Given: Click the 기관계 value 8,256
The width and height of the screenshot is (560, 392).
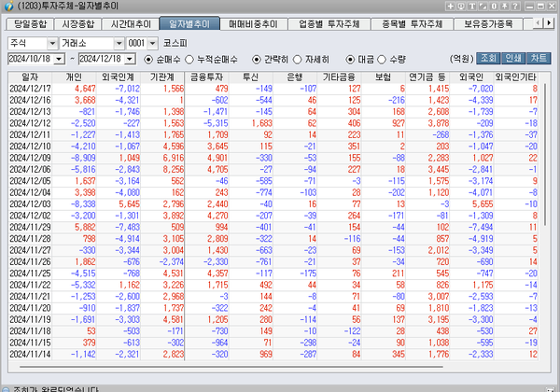Looking at the screenshot, I should click(x=174, y=169).
